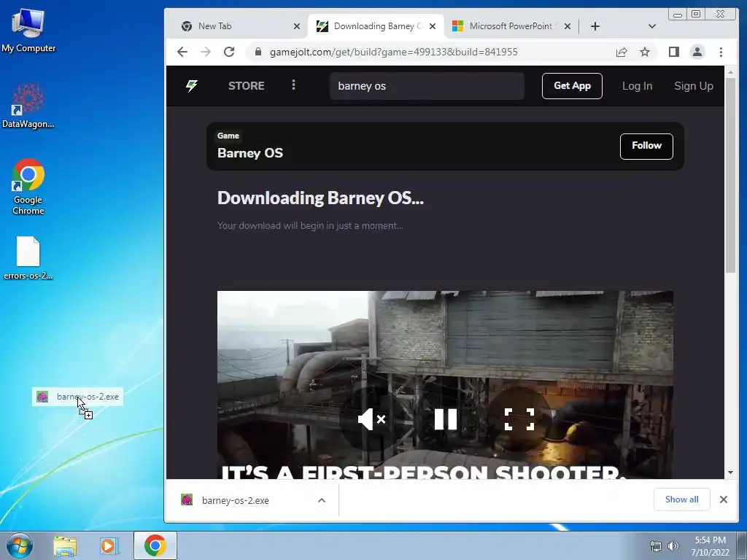Open Chrome three-dot menu
This screenshot has height=560, width=747.
click(x=721, y=52)
